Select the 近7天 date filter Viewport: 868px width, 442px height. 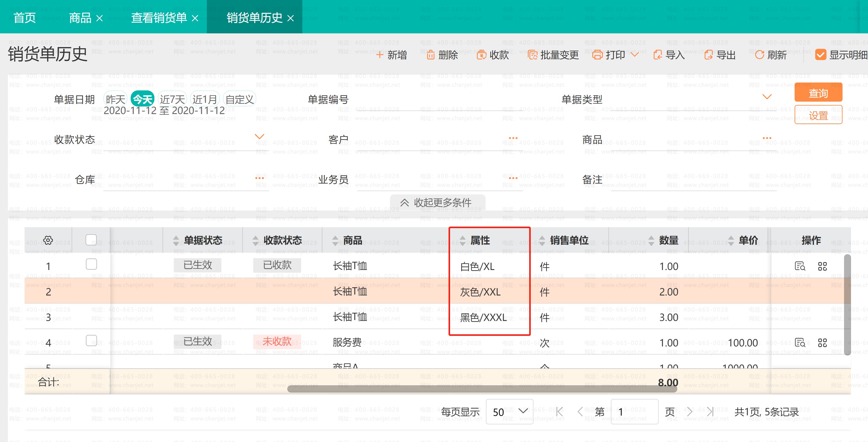point(172,100)
